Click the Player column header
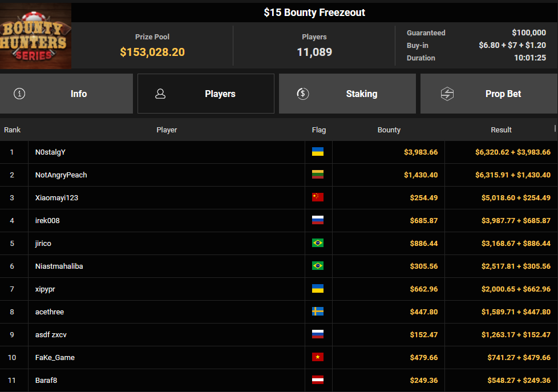 click(x=167, y=130)
